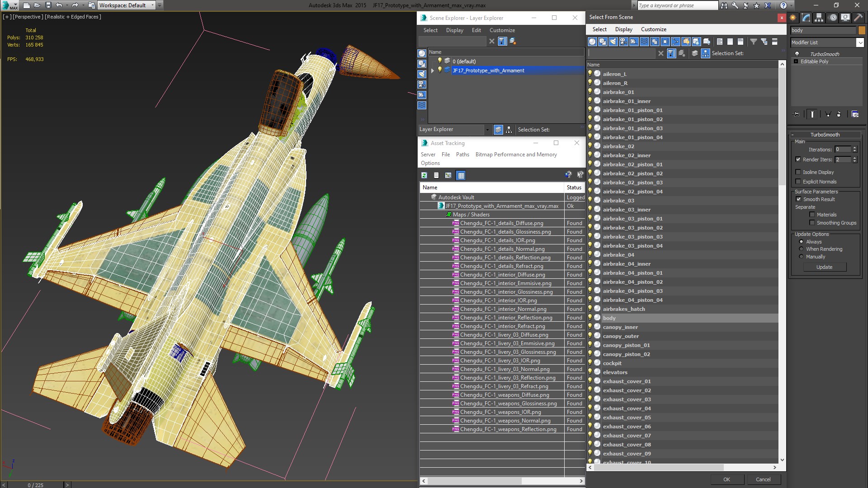Toggle TurboSmooth modifier lightbulb visibility
This screenshot has height=488, width=868.
point(797,54)
